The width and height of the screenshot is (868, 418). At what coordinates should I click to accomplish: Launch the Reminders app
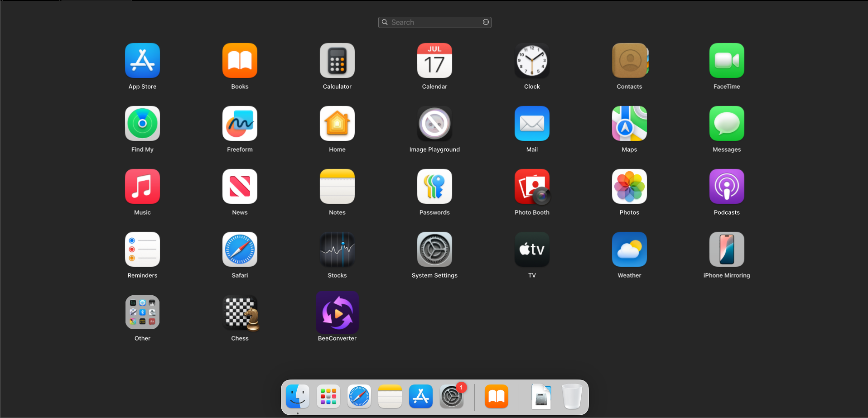coord(142,250)
